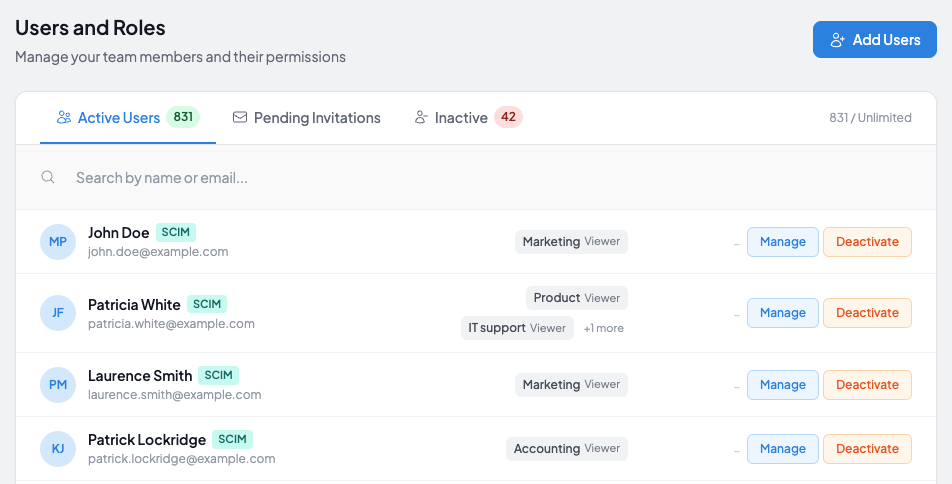
Task: Click Laurence Smith's Marketing Viewer role tag
Action: [x=571, y=385]
